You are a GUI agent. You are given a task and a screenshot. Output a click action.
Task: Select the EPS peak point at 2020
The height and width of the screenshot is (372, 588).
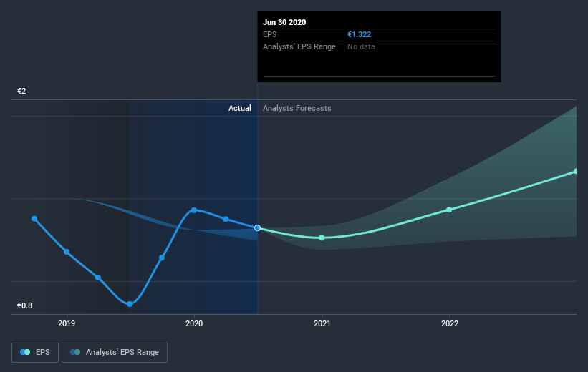194,210
